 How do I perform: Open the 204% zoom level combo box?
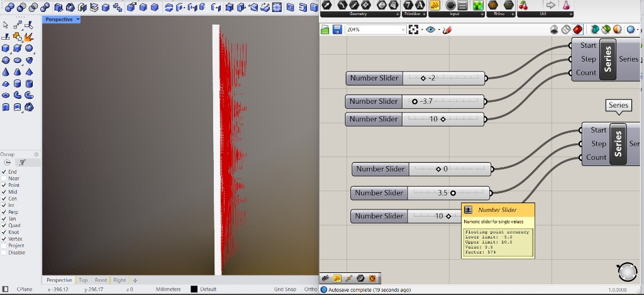pos(376,30)
